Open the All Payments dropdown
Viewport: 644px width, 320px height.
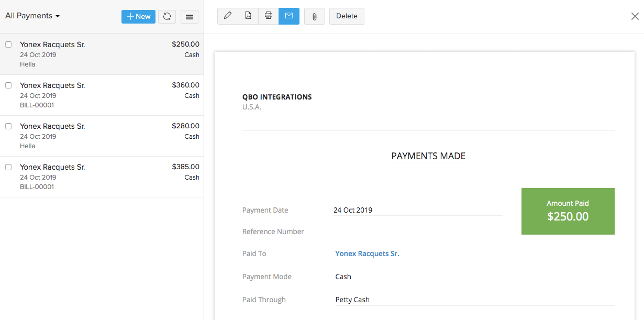coord(32,16)
